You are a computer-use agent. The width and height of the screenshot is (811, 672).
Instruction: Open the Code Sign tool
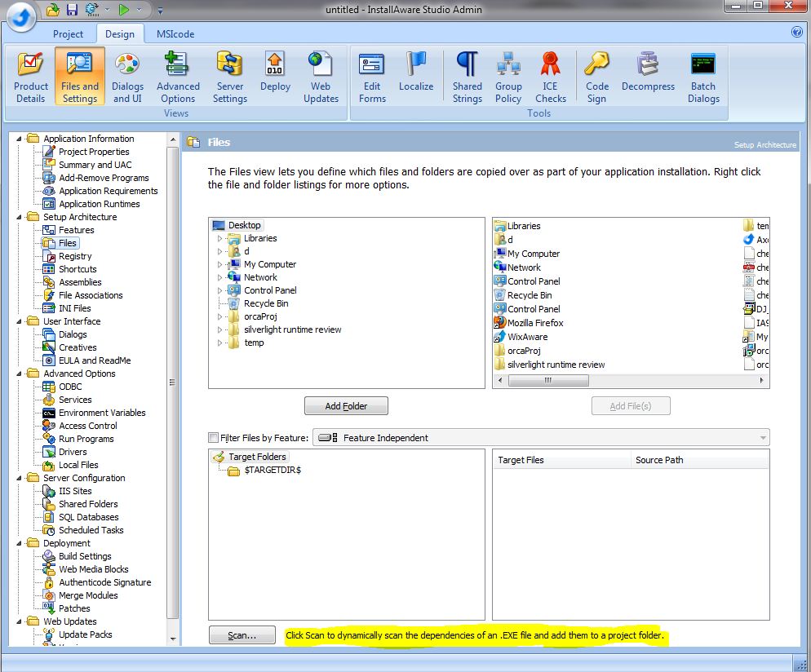point(596,77)
